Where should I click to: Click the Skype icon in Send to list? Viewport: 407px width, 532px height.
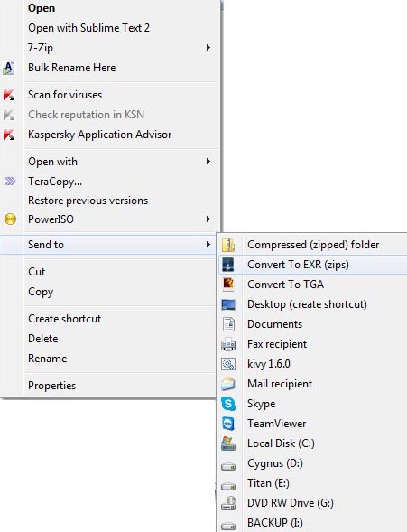pos(228,404)
